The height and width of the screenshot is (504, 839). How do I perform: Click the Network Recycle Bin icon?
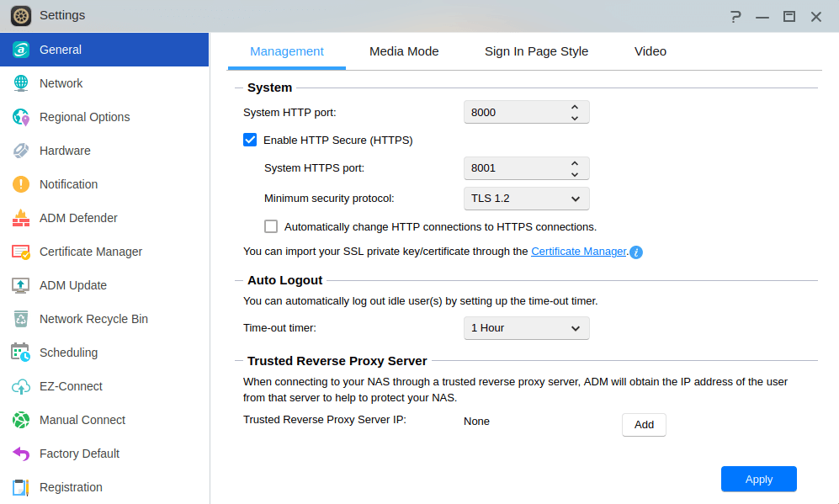coord(21,320)
